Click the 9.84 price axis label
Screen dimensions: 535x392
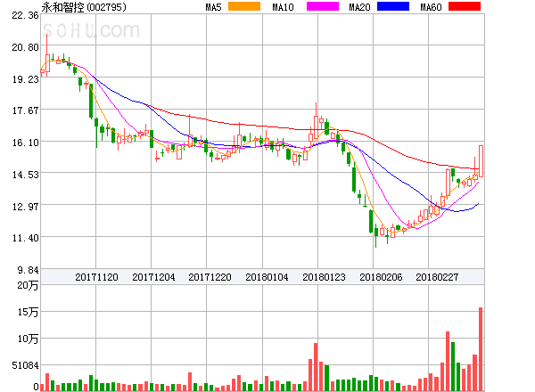pyautogui.click(x=28, y=270)
